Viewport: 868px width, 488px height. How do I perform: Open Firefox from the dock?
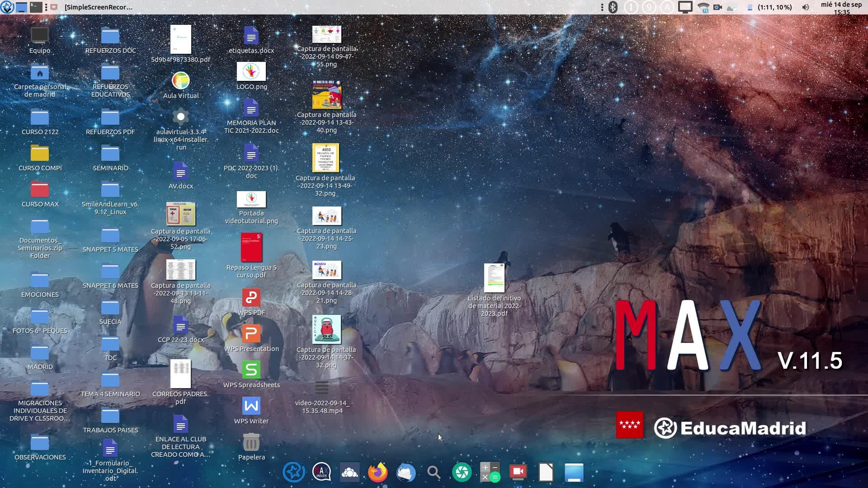pos(377,473)
